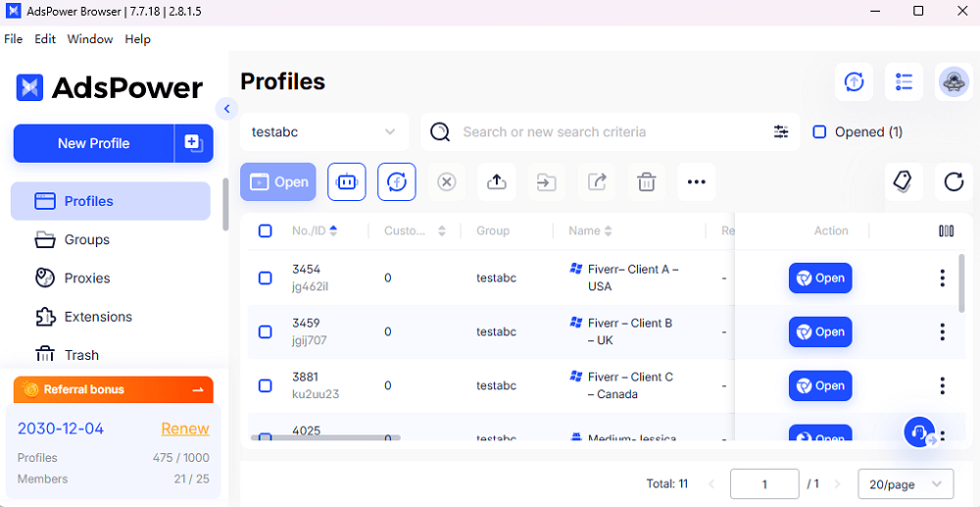Click the sidebar vertical scrollbar
Image resolution: width=980 pixels, height=507 pixels.
[x=225, y=205]
